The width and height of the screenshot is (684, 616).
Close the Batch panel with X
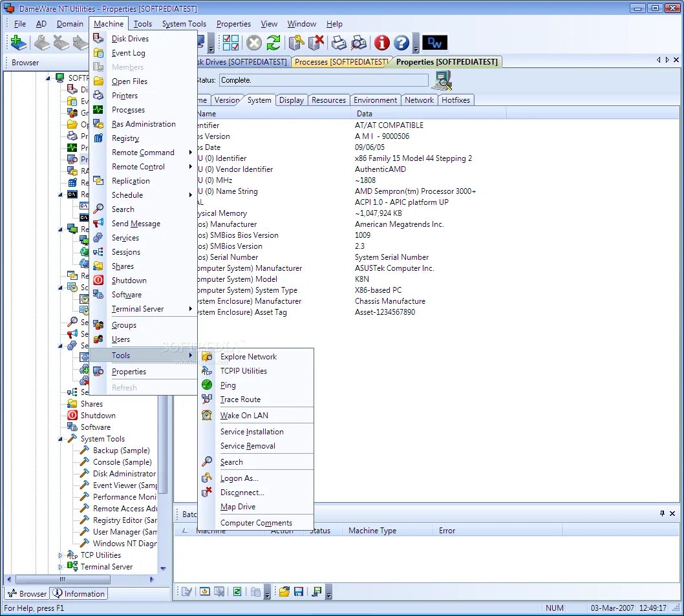point(672,513)
